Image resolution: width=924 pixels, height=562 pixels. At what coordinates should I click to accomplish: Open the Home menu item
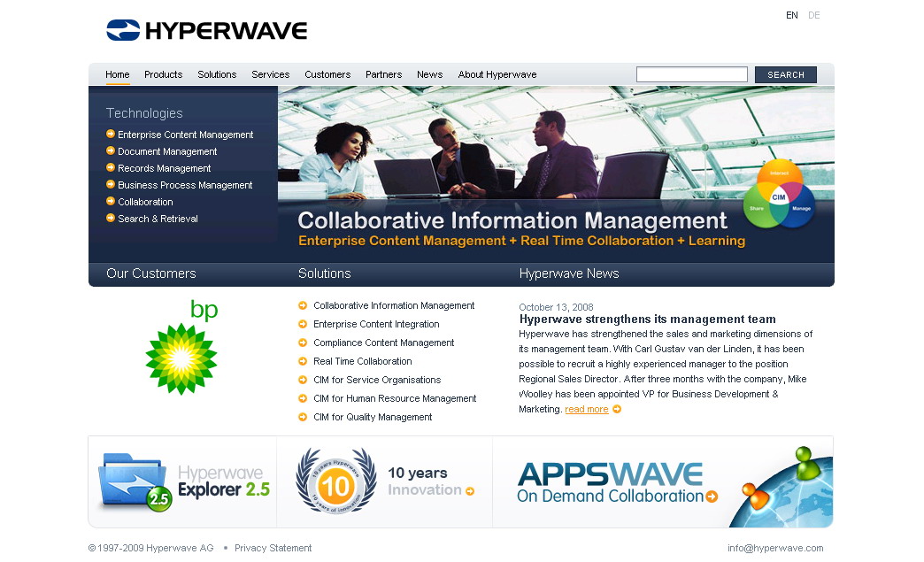click(x=117, y=74)
